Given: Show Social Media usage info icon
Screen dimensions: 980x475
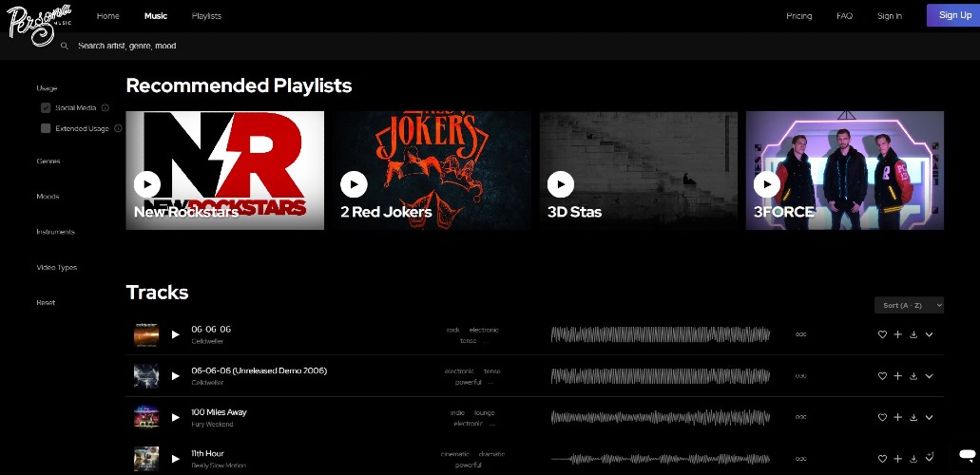Looking at the screenshot, I should [x=105, y=107].
